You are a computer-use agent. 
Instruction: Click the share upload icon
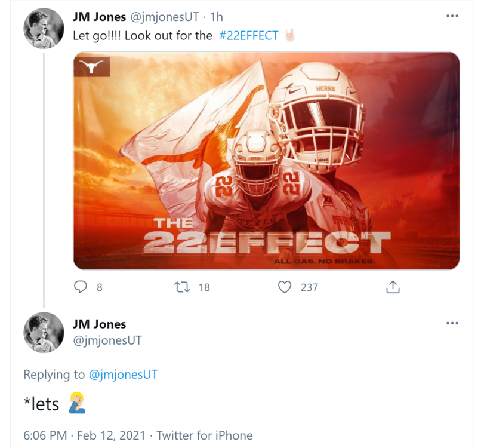tap(393, 287)
